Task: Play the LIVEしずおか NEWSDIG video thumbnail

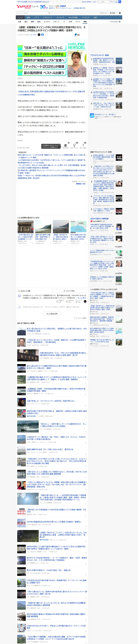Action: [52, 58]
